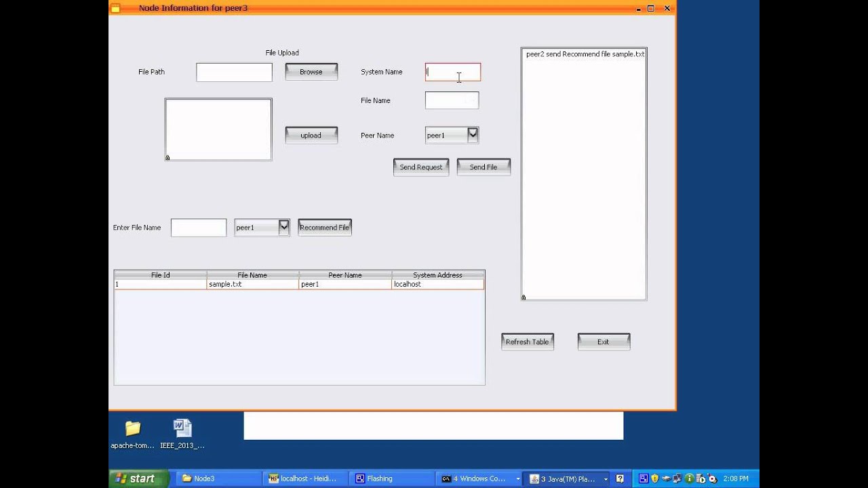Switch to Flashing taskbar item

pyautogui.click(x=393, y=479)
